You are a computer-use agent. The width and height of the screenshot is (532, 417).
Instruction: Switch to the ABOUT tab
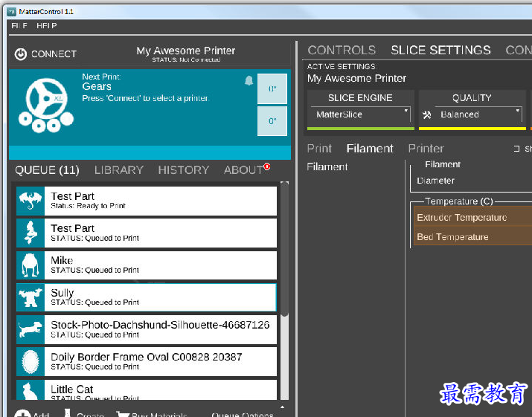[243, 170]
